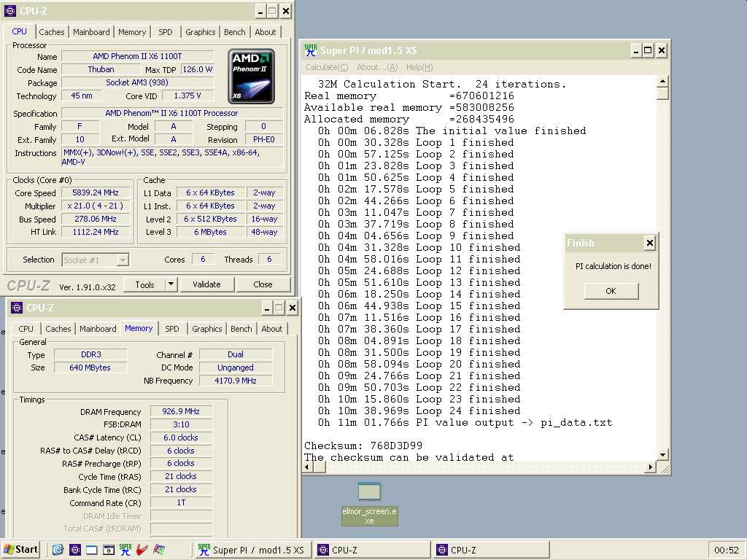Click the Core Speed value 5839.24 MHz
This screenshot has height=560, width=747.
coord(96,192)
